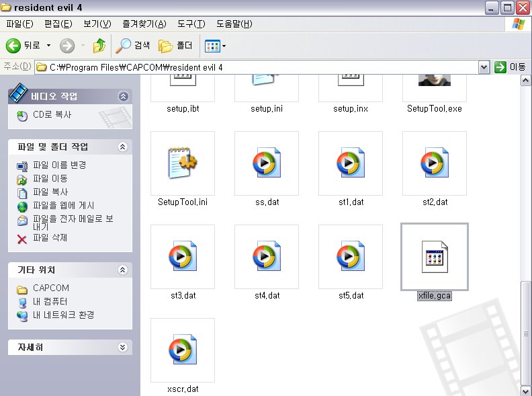Select the st2.dat media file icon
The width and height of the screenshot is (532, 396).
(435, 163)
